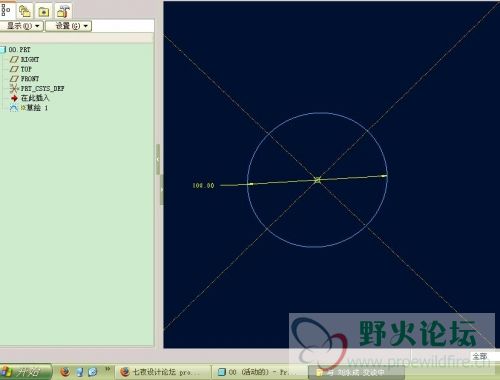Open the Windows Start button

pos(25,371)
